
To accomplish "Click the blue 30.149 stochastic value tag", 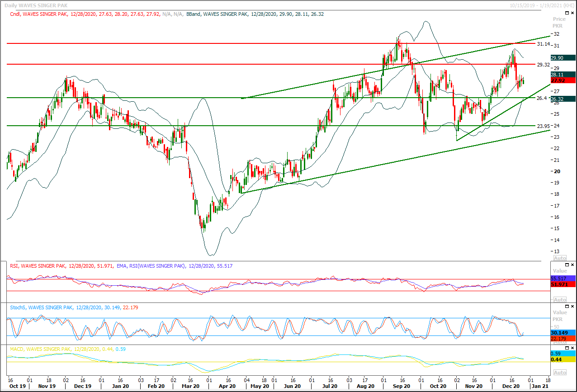I will pyautogui.click(x=563, y=332).
